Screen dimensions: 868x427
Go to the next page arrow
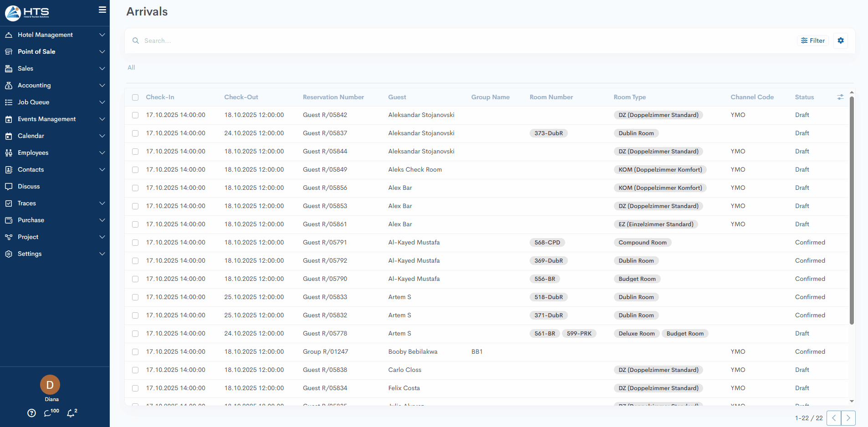click(848, 418)
